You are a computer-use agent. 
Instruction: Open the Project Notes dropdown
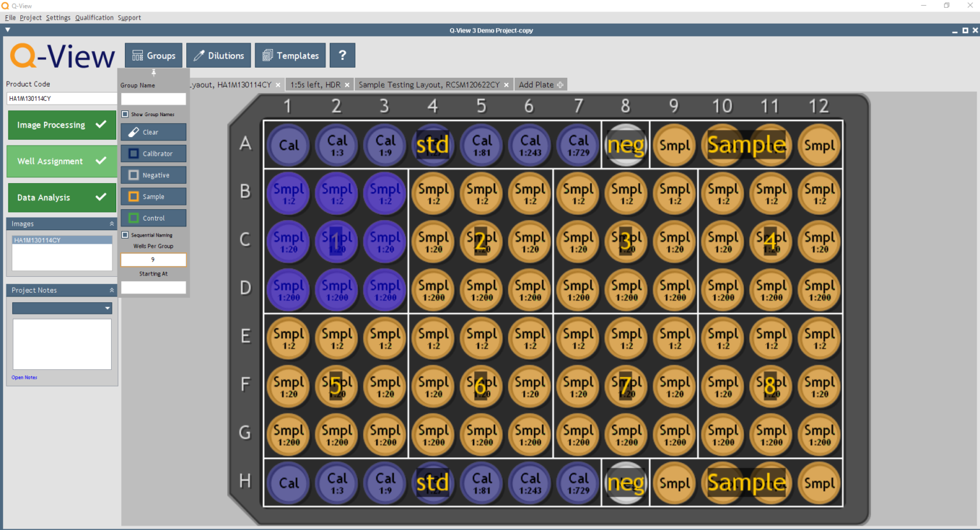coord(107,308)
